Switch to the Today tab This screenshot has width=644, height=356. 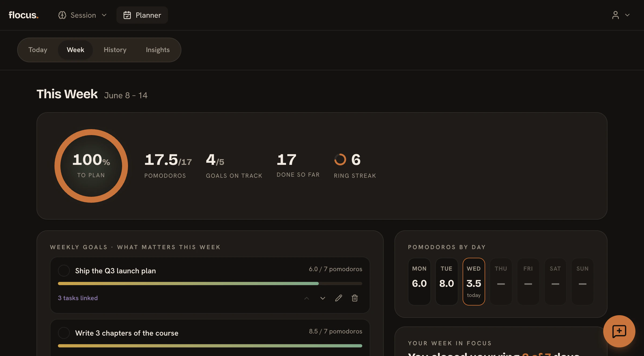pyautogui.click(x=38, y=50)
